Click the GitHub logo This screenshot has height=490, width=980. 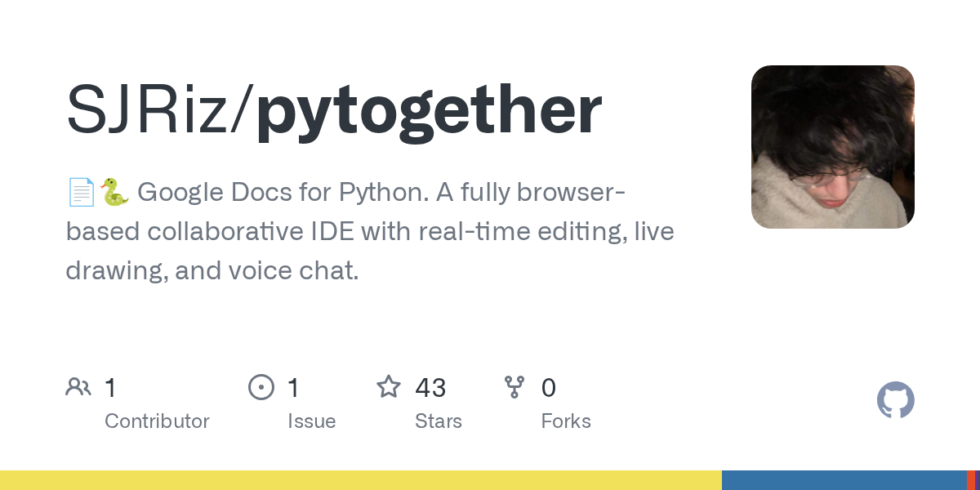(x=895, y=400)
